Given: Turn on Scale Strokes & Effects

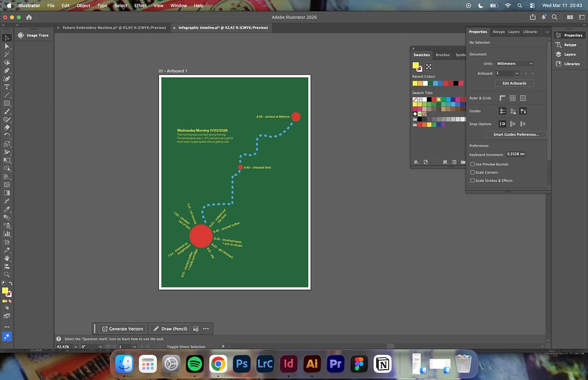Looking at the screenshot, I should click(x=473, y=180).
